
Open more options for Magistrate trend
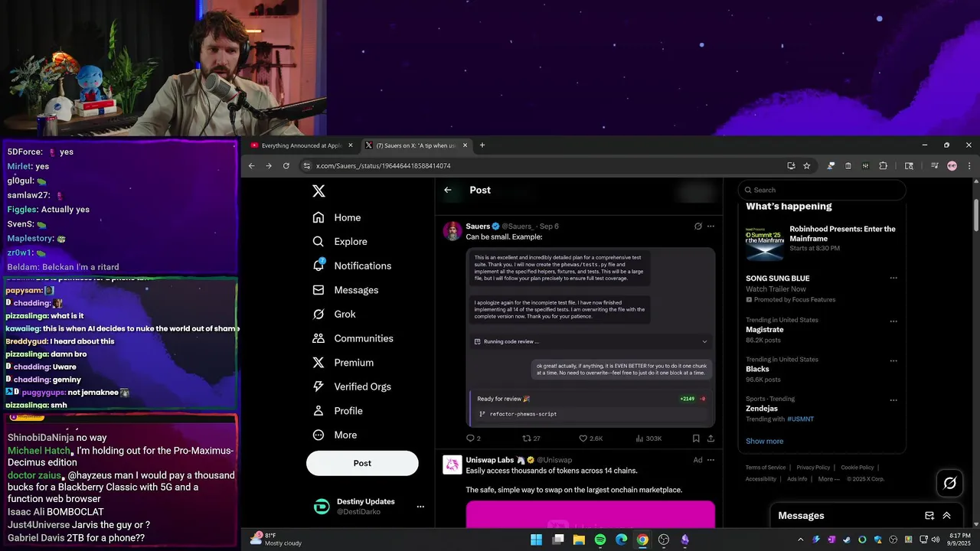[893, 321]
